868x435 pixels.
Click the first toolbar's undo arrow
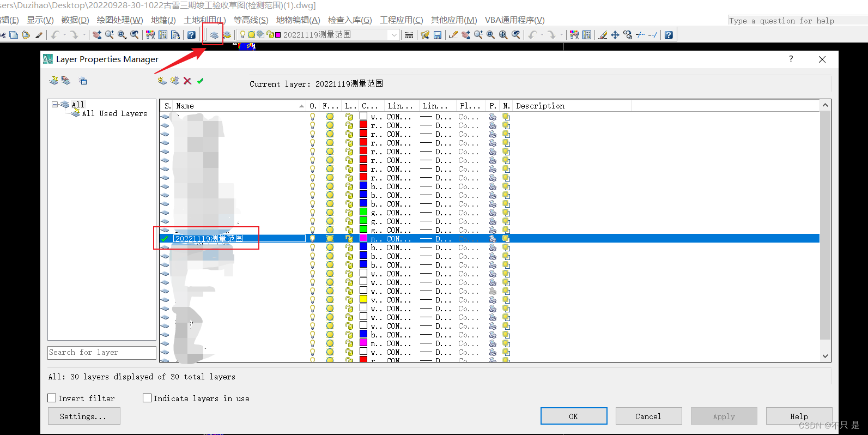(55, 35)
